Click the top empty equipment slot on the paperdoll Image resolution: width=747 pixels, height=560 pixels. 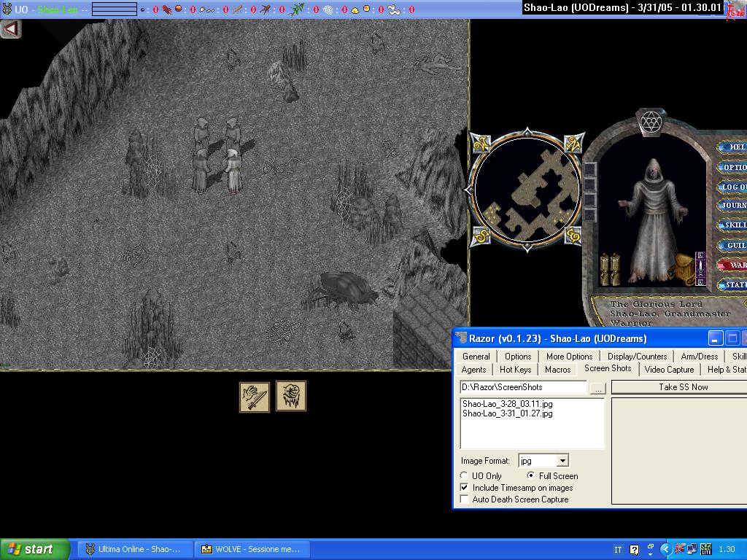589,169
